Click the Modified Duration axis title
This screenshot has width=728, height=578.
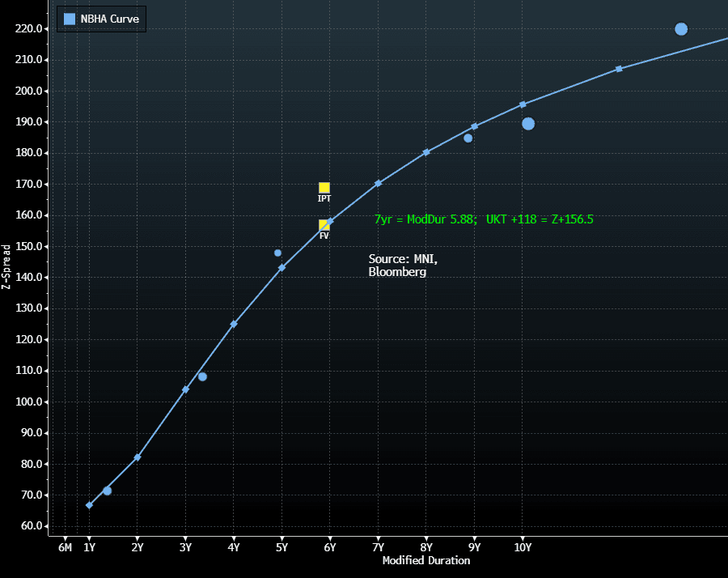pyautogui.click(x=425, y=560)
